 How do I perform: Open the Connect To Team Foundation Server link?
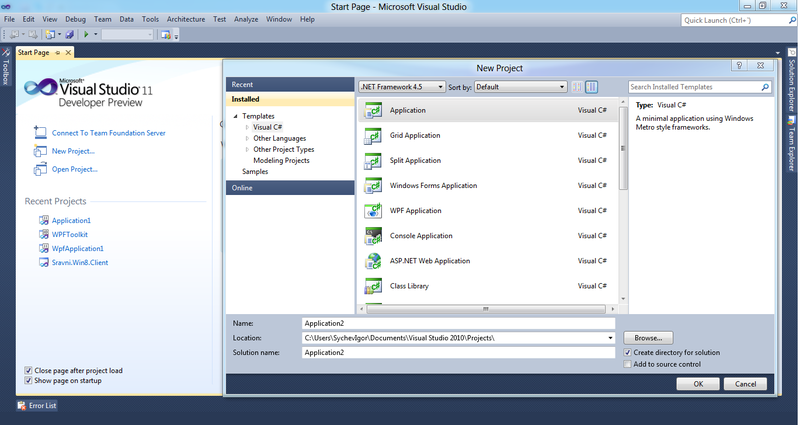109,133
